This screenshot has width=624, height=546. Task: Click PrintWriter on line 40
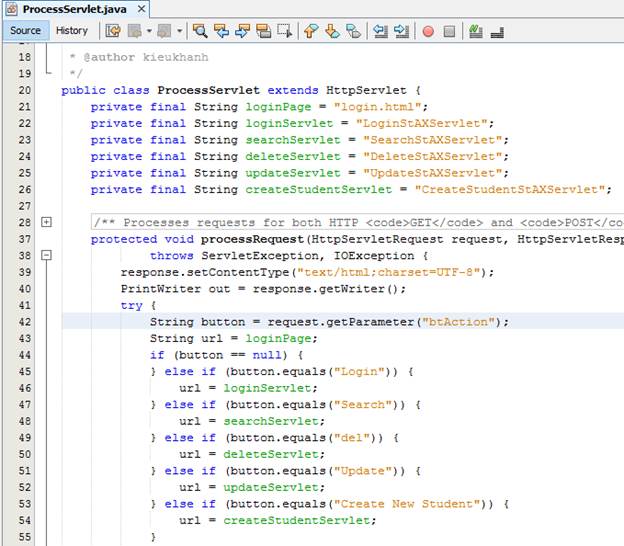tap(161, 289)
